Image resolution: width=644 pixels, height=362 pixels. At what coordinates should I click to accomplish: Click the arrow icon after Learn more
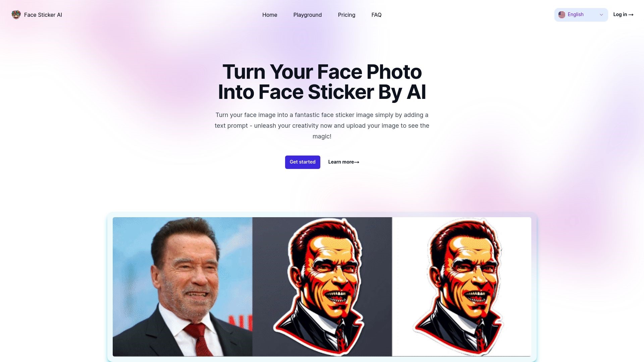coord(357,162)
